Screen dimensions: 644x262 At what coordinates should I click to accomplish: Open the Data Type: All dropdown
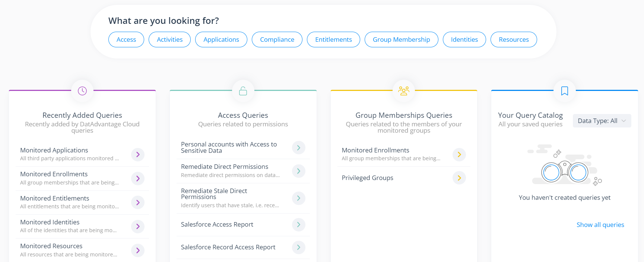(602, 121)
